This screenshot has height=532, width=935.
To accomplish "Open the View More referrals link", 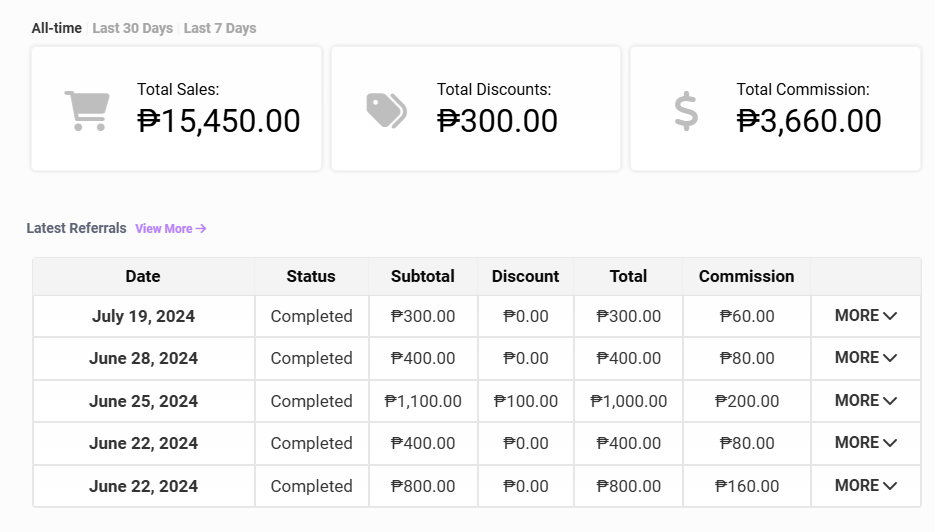I will [x=164, y=229].
